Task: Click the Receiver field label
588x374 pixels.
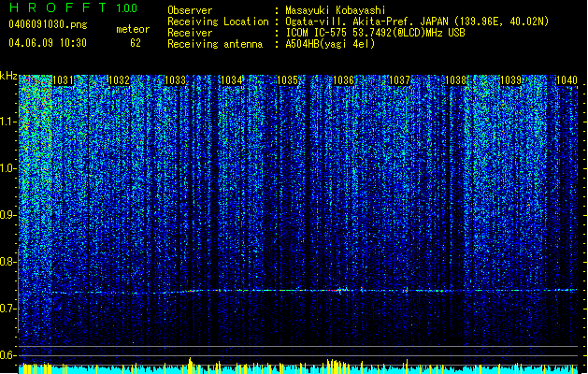Action: click(x=190, y=33)
